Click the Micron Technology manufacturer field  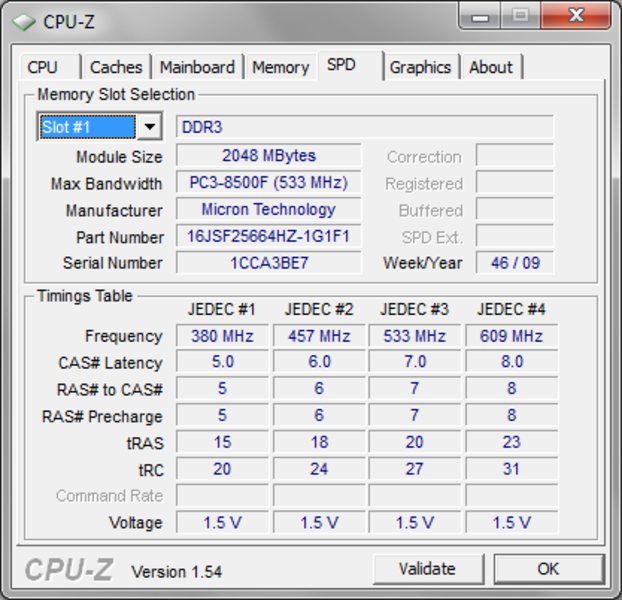pos(268,210)
